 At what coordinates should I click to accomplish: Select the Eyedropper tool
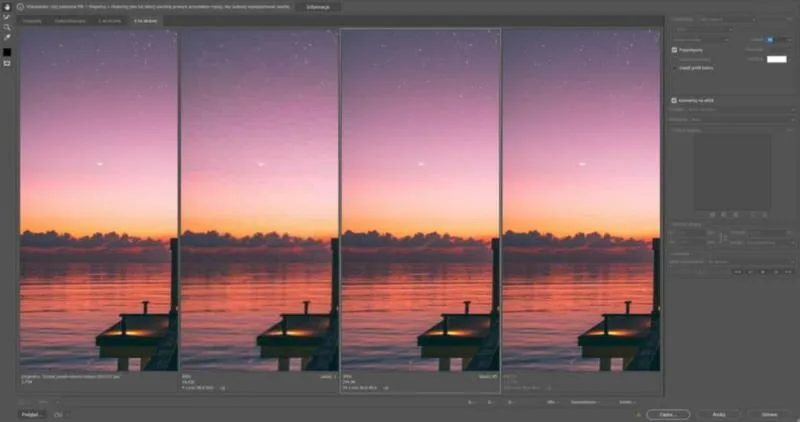(x=7, y=38)
